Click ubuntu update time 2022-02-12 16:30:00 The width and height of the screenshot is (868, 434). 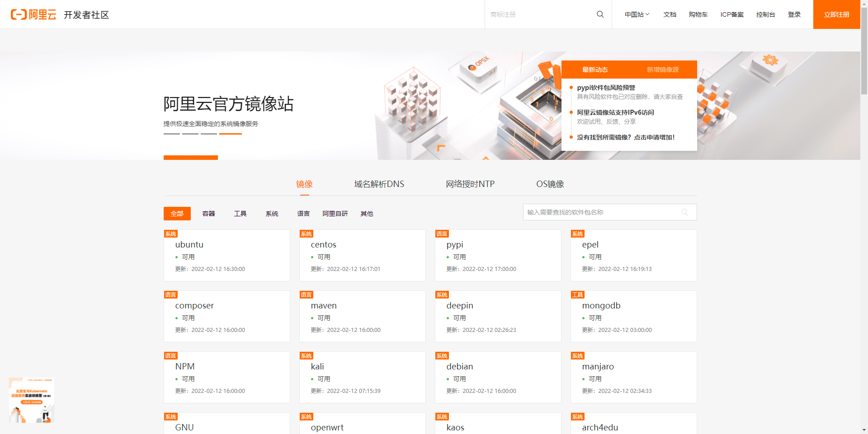pos(218,269)
